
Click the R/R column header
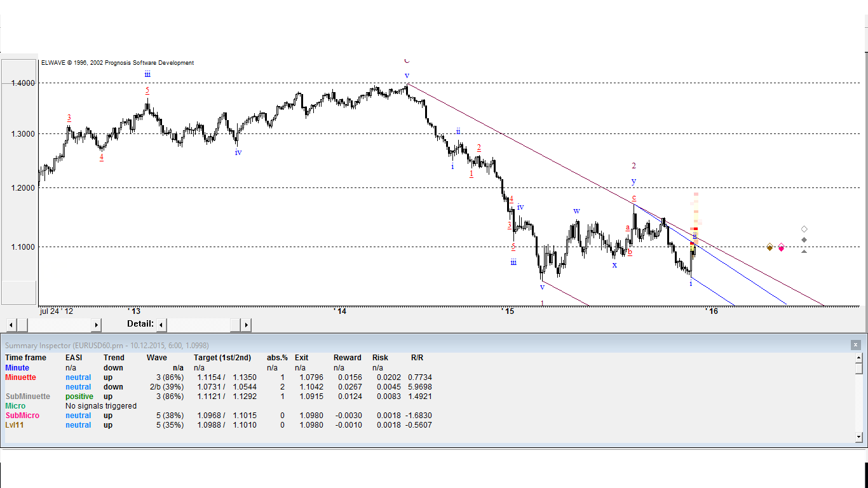[x=417, y=358]
